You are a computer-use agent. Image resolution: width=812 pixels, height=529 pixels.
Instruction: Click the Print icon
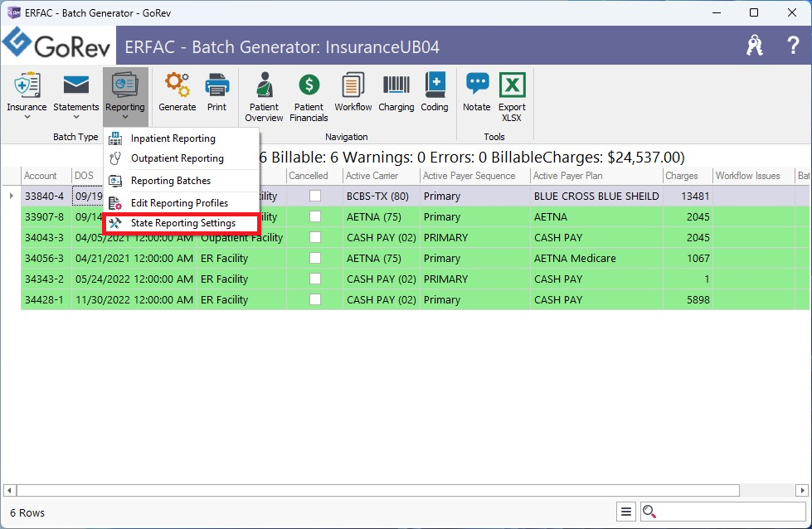(217, 91)
